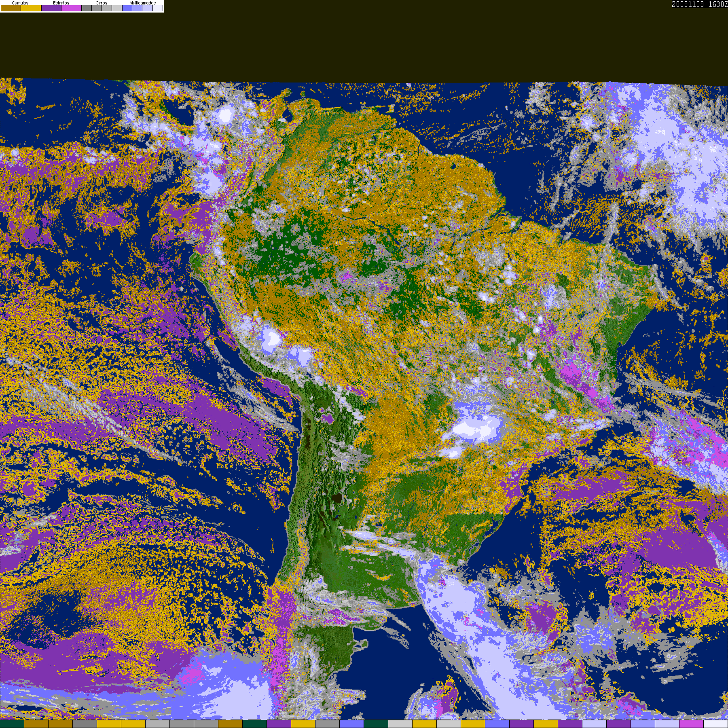Click the 20081108 1630Z timestamp text
728x728 pixels.
(x=700, y=4)
